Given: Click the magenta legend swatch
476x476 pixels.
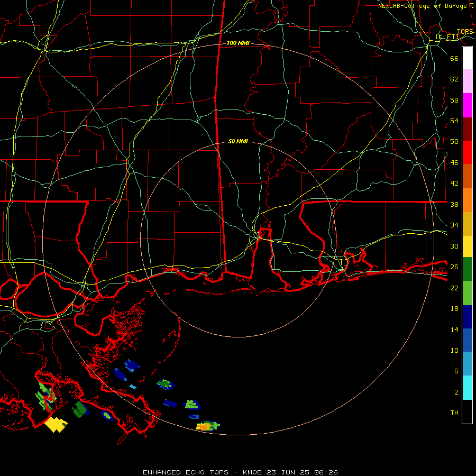Looking at the screenshot, I should (x=467, y=105).
